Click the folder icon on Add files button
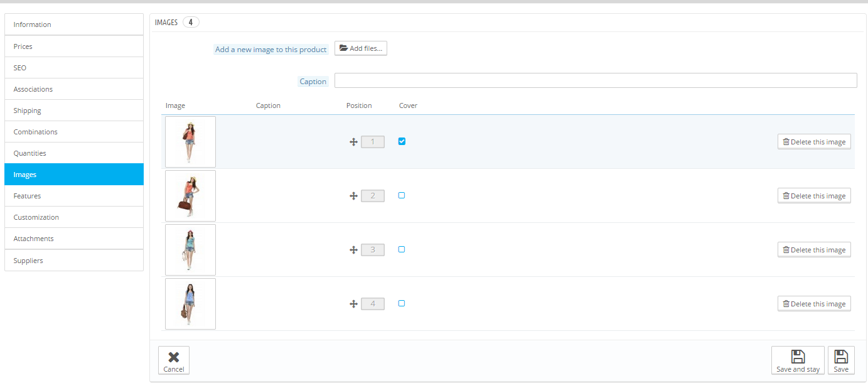This screenshot has height=383, width=868. tap(343, 48)
